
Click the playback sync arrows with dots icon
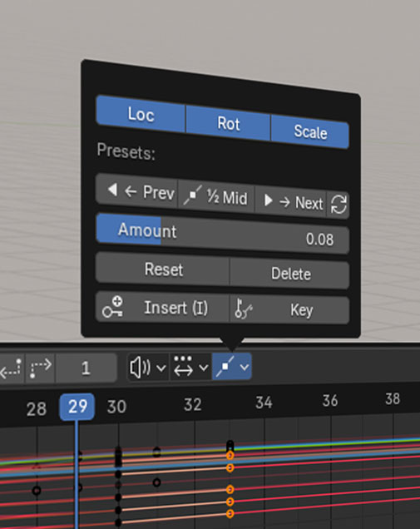tap(184, 366)
